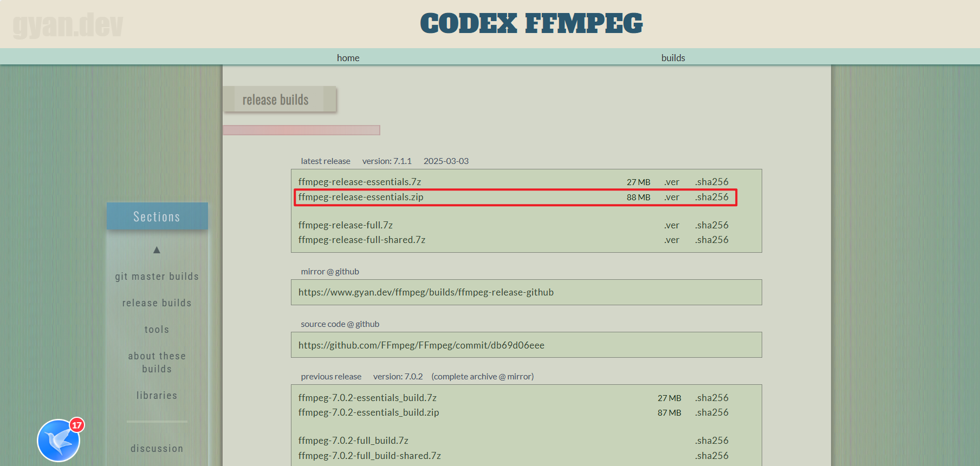The width and height of the screenshot is (980, 466).
Task: Download ffmpeg-7.0.2-full_build.7z
Action: 353,441
